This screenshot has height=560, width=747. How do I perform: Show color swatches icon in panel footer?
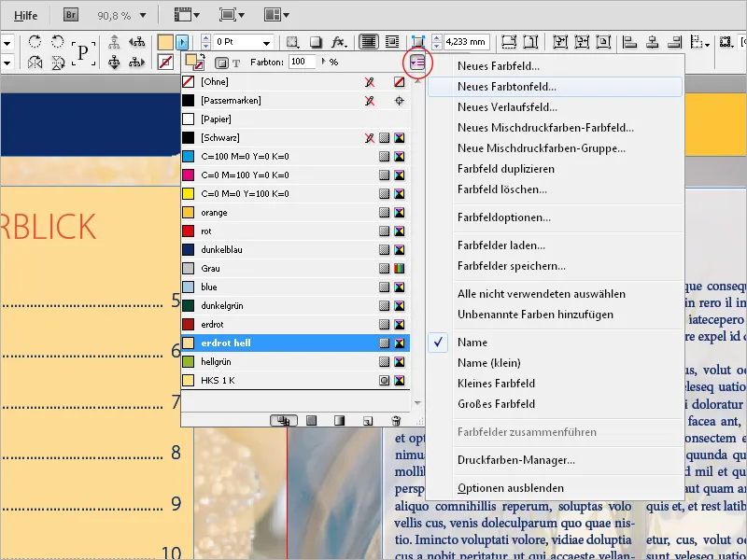pos(311,421)
